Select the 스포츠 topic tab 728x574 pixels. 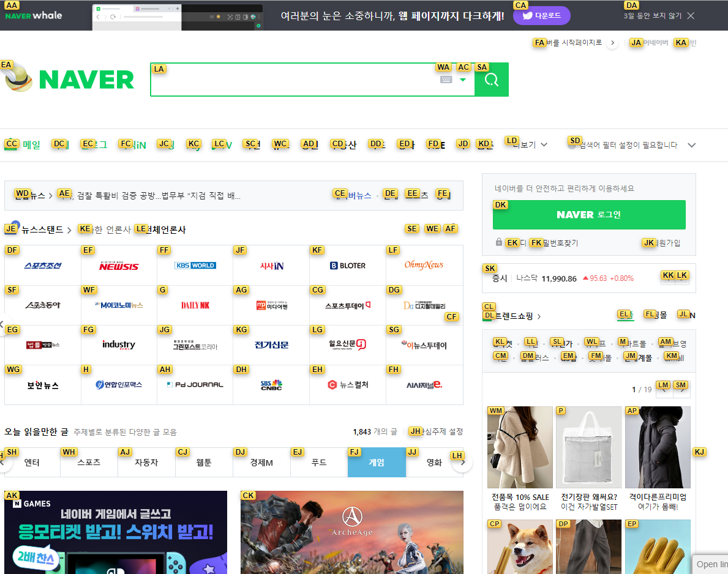click(89, 462)
